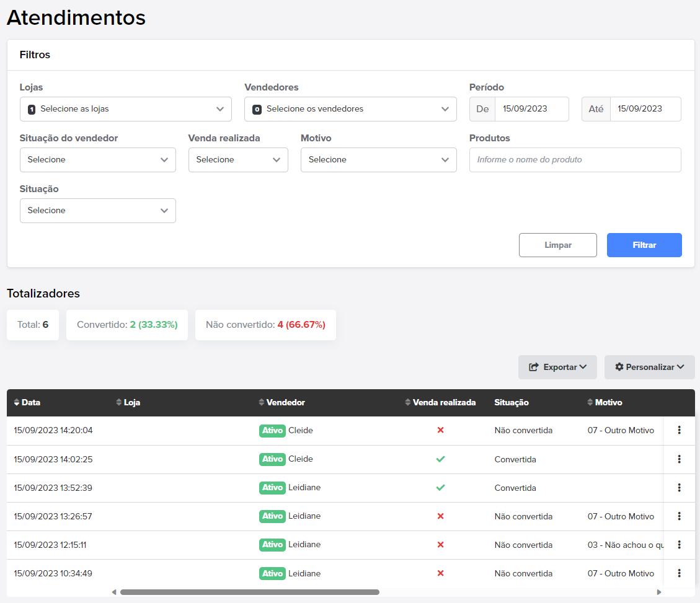Click Convertida in the 14:02:25 row

(x=515, y=459)
